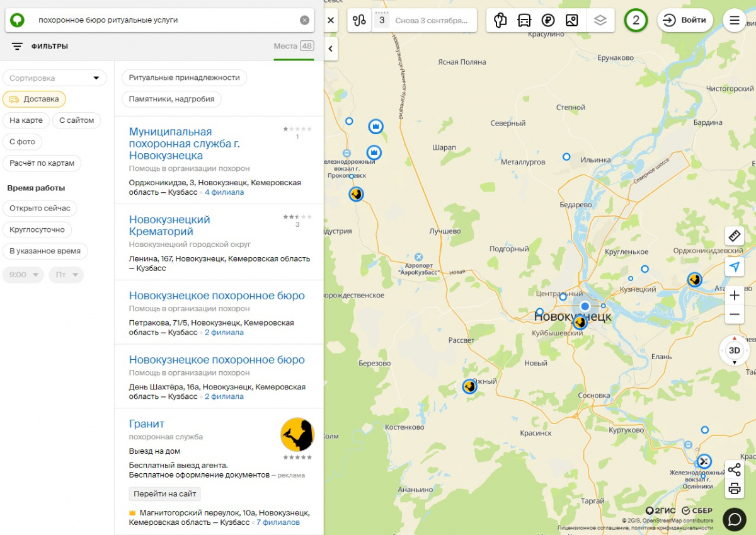The width and height of the screenshot is (756, 535).
Task: Zoom in the map with plus
Action: tap(735, 296)
